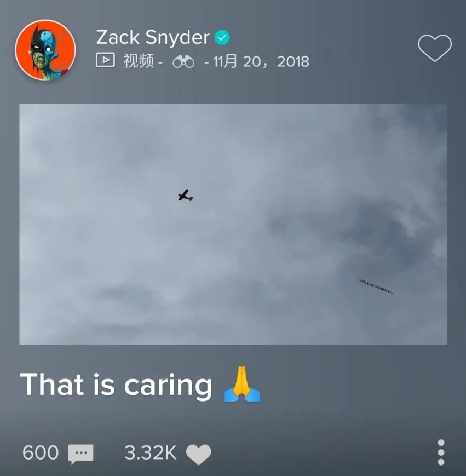Click the binoculars audience icon

pos(183,62)
